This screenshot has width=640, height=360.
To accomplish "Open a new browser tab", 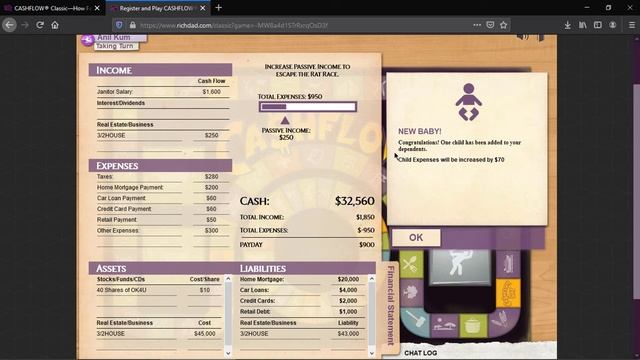I will pyautogui.click(x=218, y=8).
